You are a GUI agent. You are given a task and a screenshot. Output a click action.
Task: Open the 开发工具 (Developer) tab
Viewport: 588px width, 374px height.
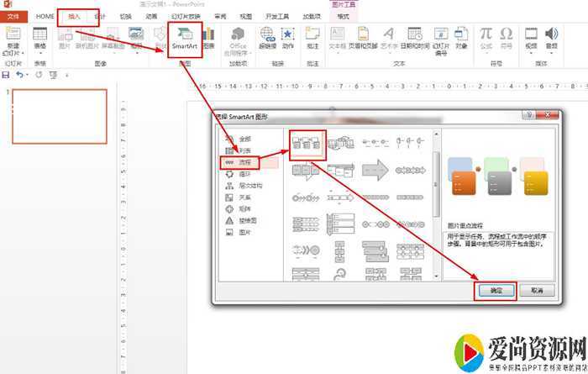[277, 17]
